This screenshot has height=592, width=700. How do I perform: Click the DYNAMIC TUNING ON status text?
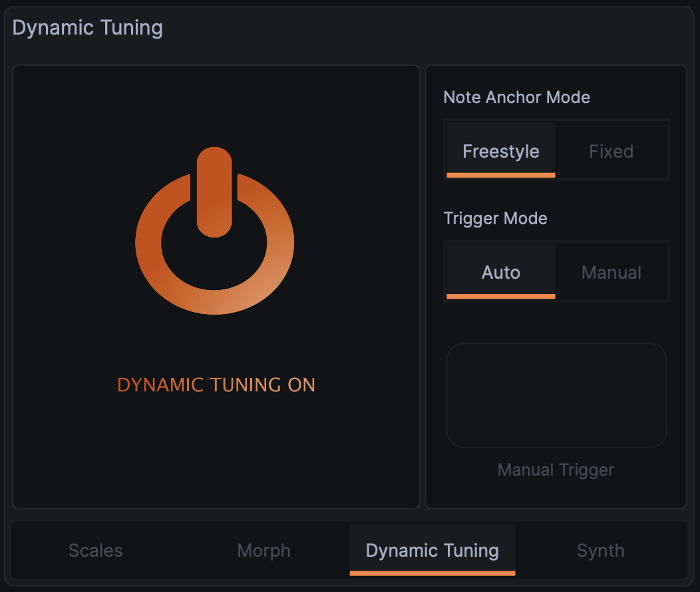216,385
